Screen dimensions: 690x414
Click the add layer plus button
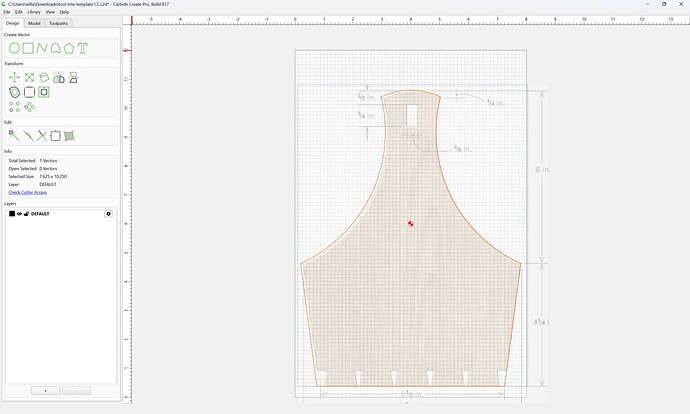45,391
